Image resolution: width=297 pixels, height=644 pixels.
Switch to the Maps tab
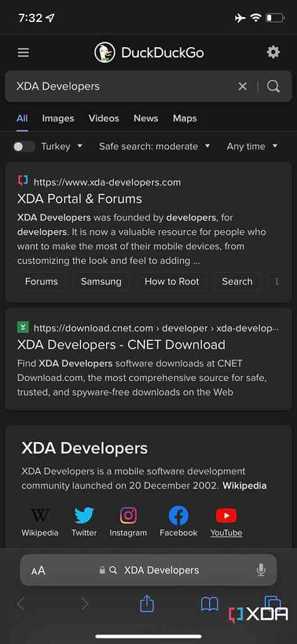[x=185, y=118]
